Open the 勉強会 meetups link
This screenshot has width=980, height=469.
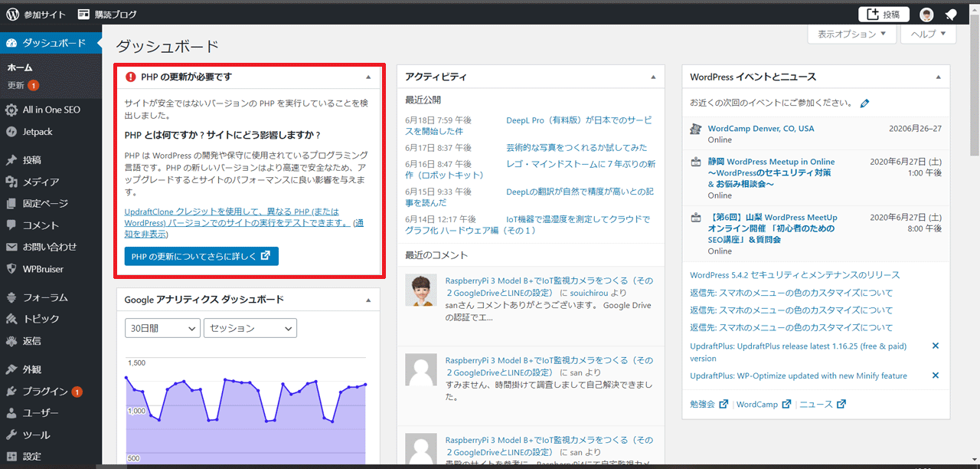click(x=709, y=404)
